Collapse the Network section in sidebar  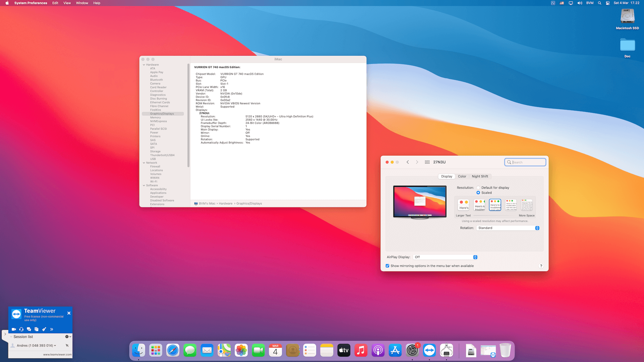click(144, 163)
